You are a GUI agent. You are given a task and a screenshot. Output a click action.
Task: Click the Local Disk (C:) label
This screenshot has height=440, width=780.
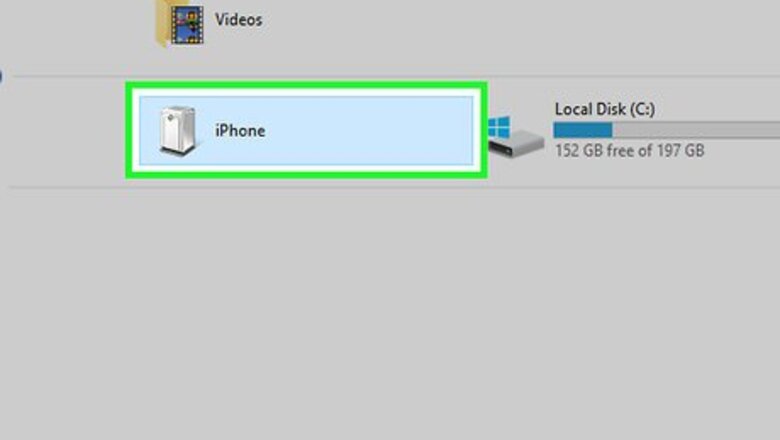pyautogui.click(x=604, y=109)
